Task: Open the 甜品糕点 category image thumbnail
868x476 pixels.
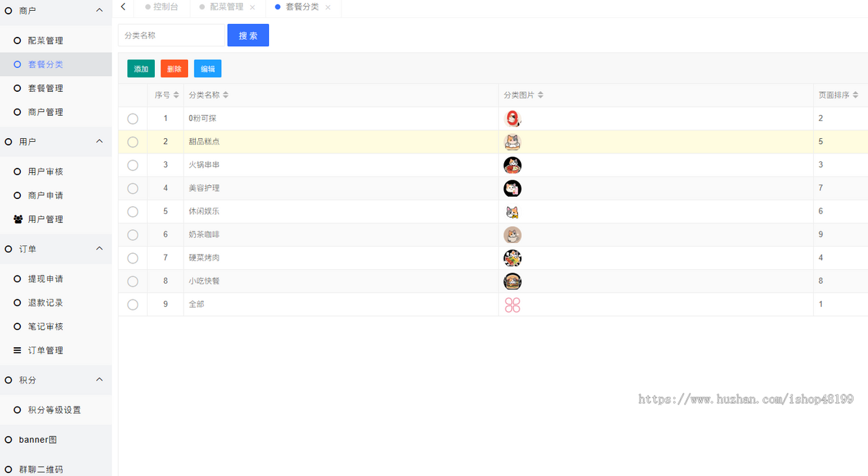Action: tap(513, 142)
